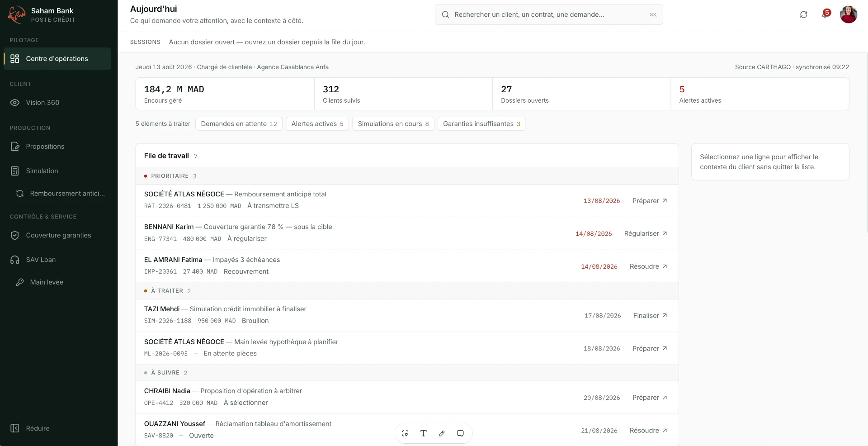868x446 pixels.
Task: Filter by Garanties insuffisantes 3
Action: [x=481, y=124]
